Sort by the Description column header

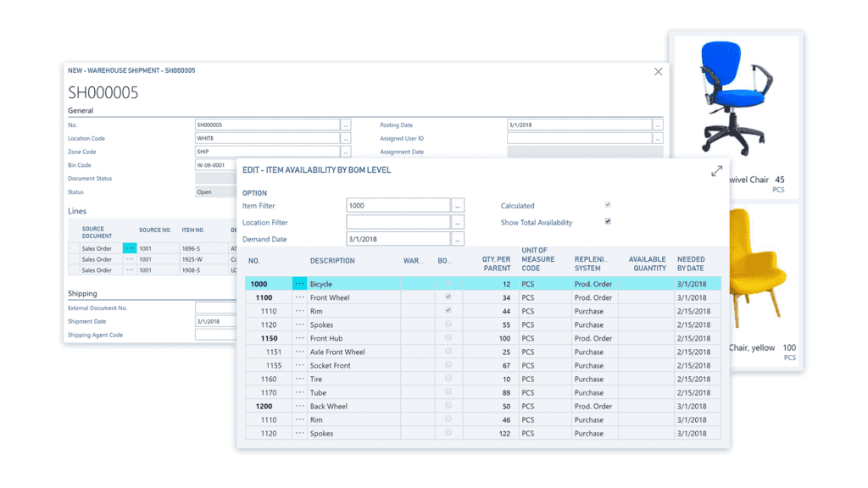coord(332,261)
